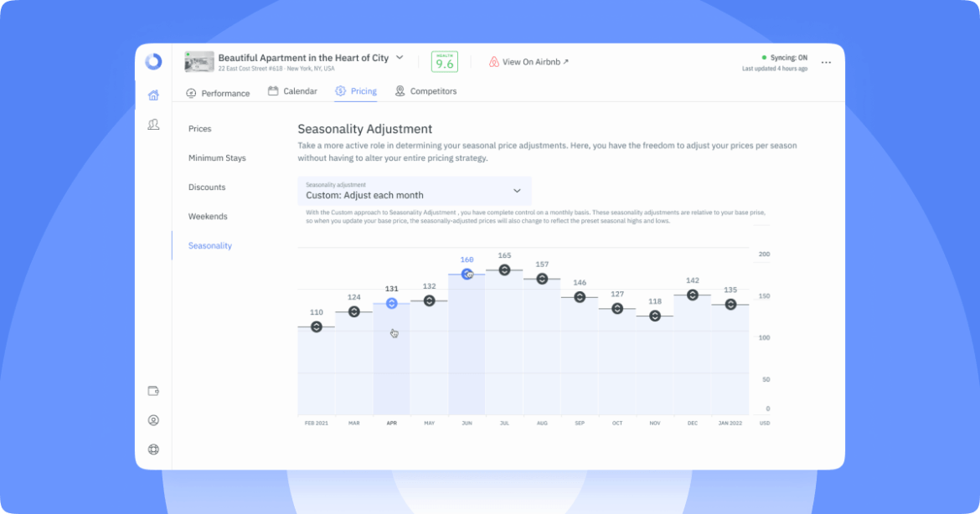Open the account profile icon in sidebar

(153, 420)
